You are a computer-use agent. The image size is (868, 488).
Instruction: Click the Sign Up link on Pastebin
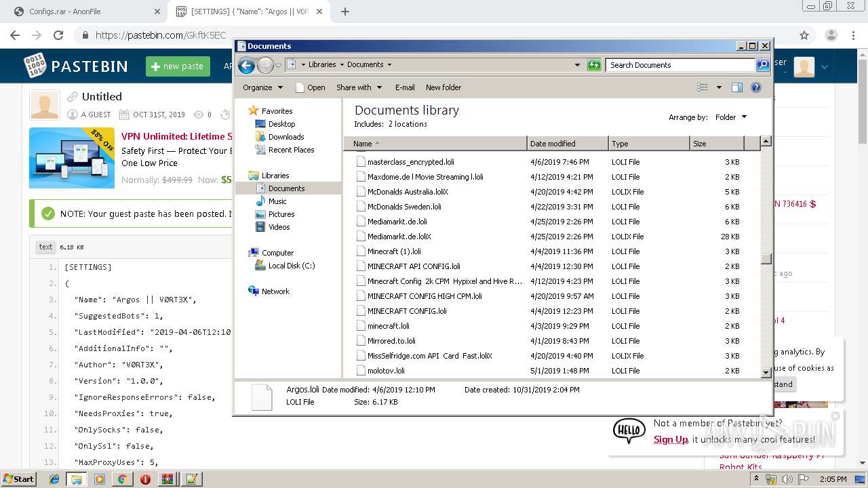pyautogui.click(x=671, y=439)
